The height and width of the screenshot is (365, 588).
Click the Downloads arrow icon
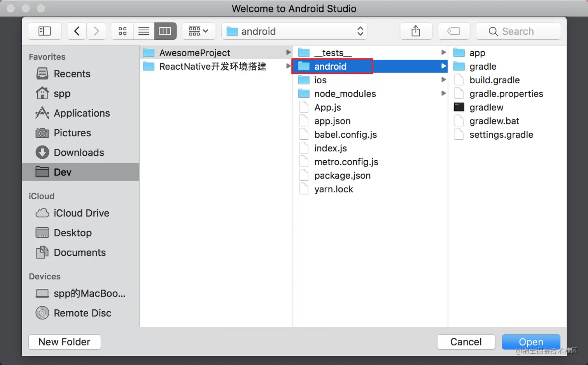(42, 153)
